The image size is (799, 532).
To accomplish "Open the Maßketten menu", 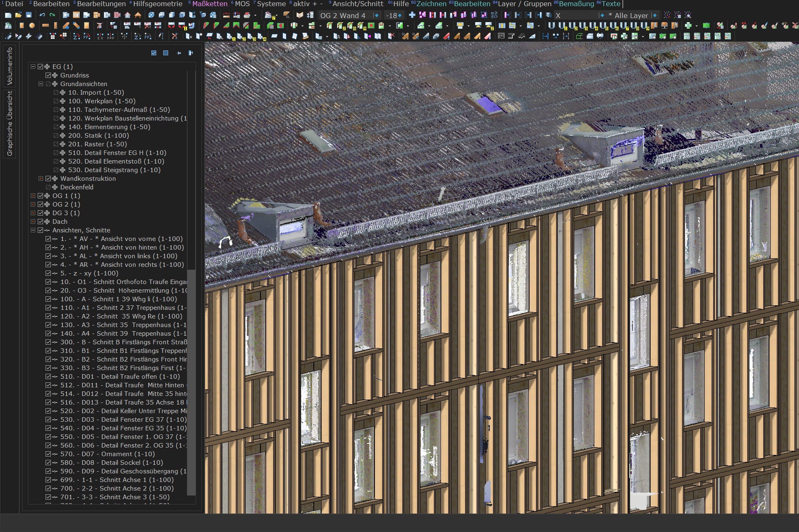I will 209,4.
